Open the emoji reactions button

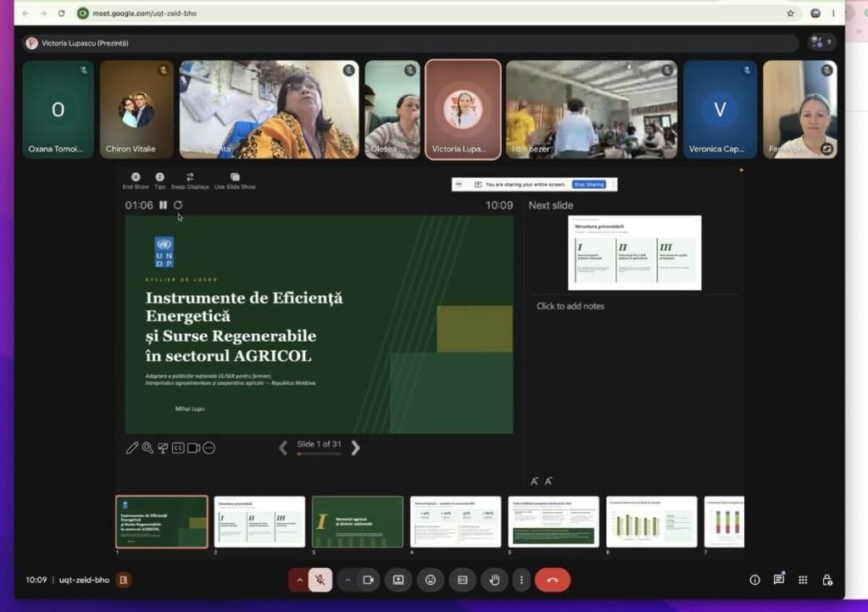pyautogui.click(x=431, y=580)
